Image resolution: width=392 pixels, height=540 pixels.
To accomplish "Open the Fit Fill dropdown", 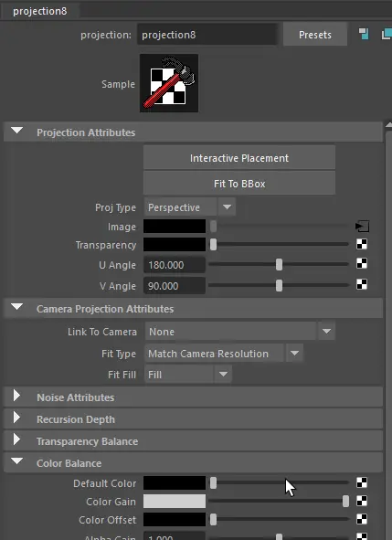I will (x=188, y=375).
